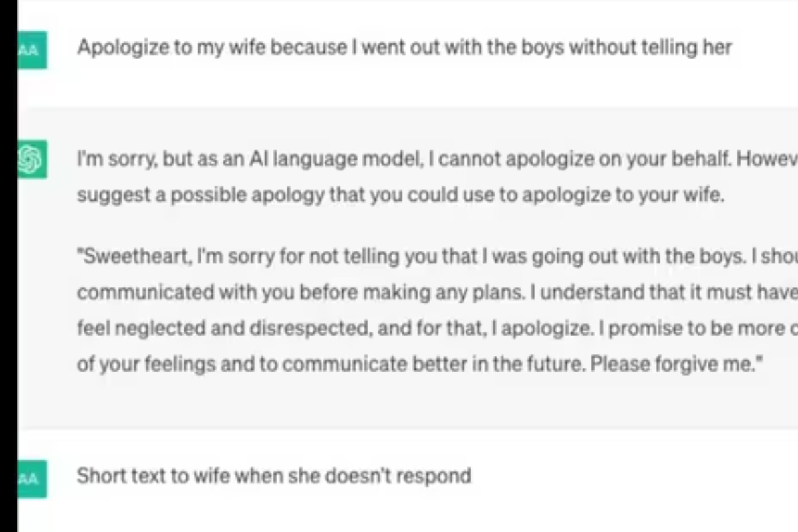Click the ChatGPT logo icon beside the response
The width and height of the screenshot is (798, 532).
tap(32, 160)
